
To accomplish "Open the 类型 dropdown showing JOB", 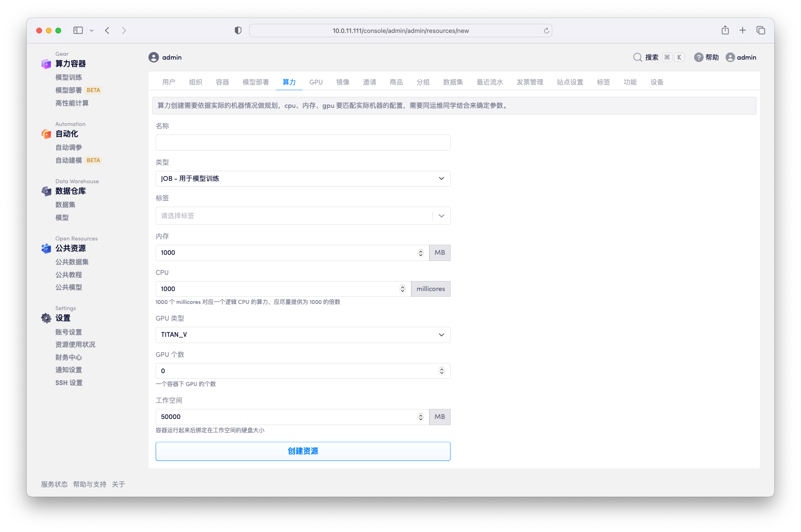I will [303, 178].
